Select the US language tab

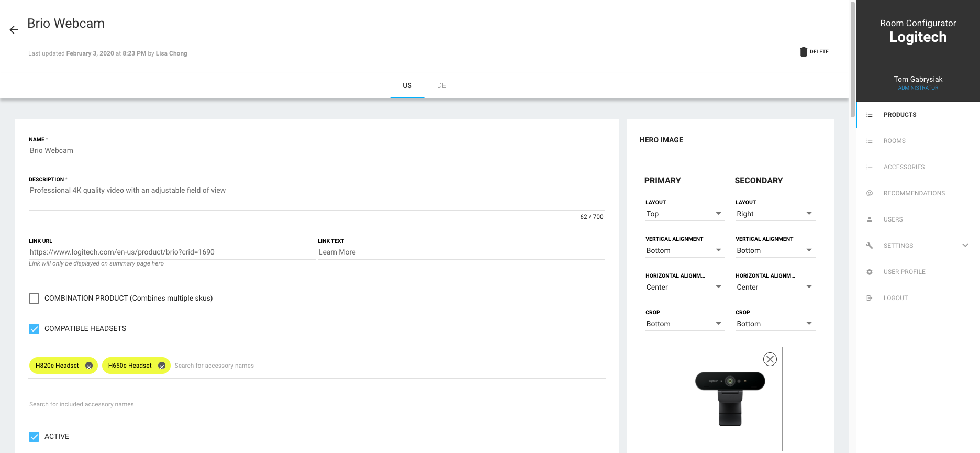[407, 85]
